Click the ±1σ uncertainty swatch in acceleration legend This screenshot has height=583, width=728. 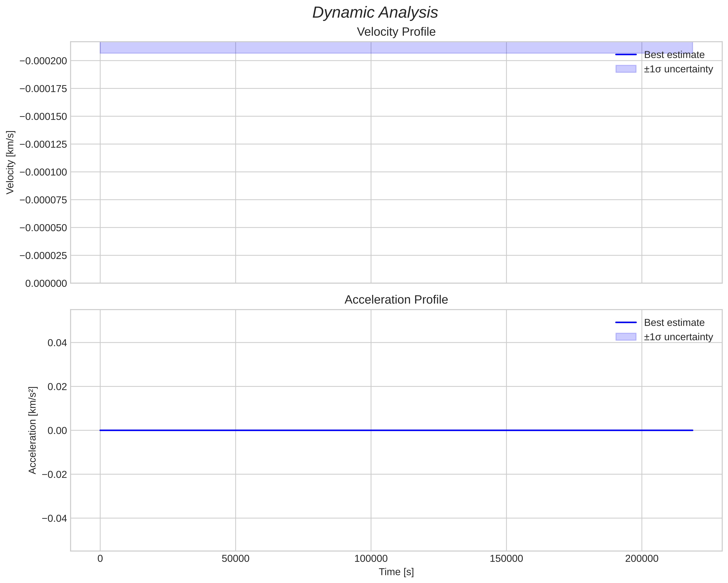pos(626,337)
